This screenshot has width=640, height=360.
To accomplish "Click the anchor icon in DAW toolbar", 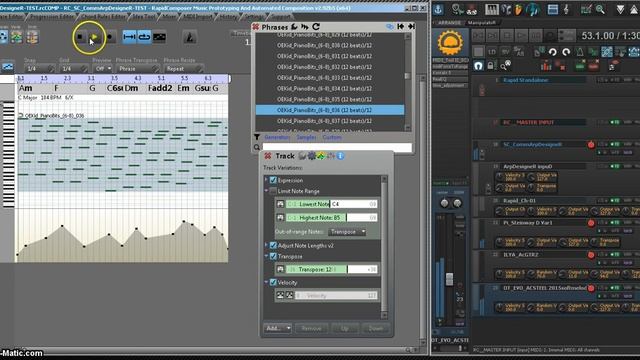I will point(438,9).
